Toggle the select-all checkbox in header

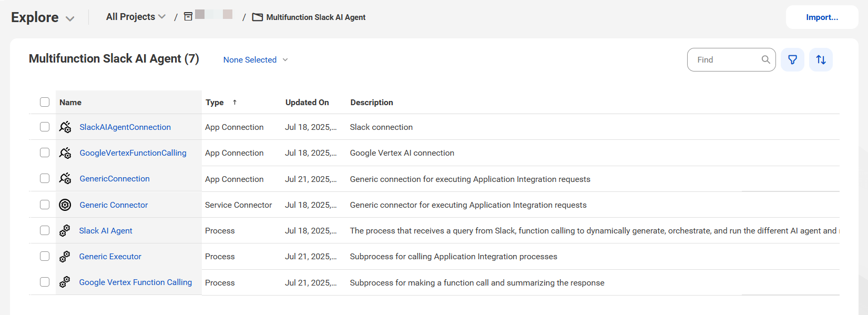[x=45, y=102]
